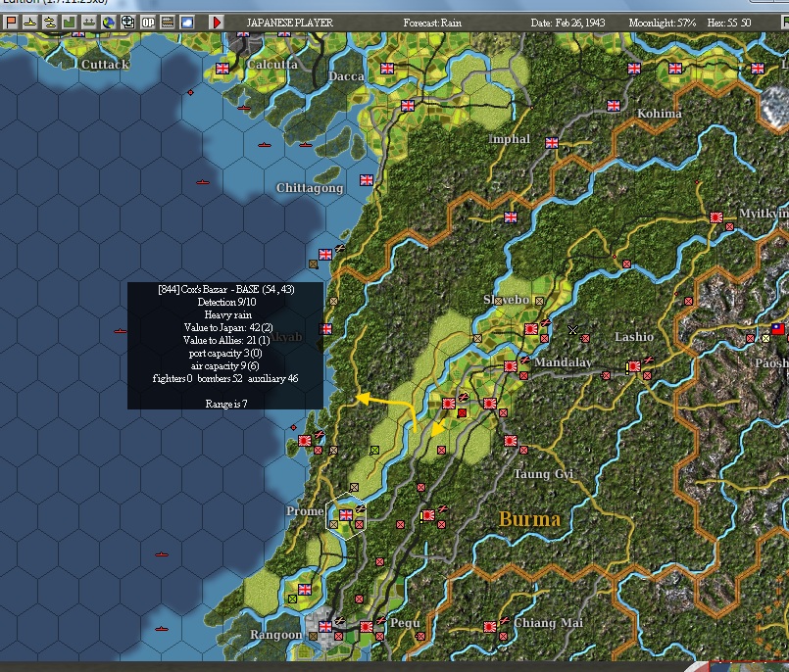Screen dimensions: 789x672
Task: Click 'Detection 9/10' in the tooltip
Action: (x=226, y=302)
